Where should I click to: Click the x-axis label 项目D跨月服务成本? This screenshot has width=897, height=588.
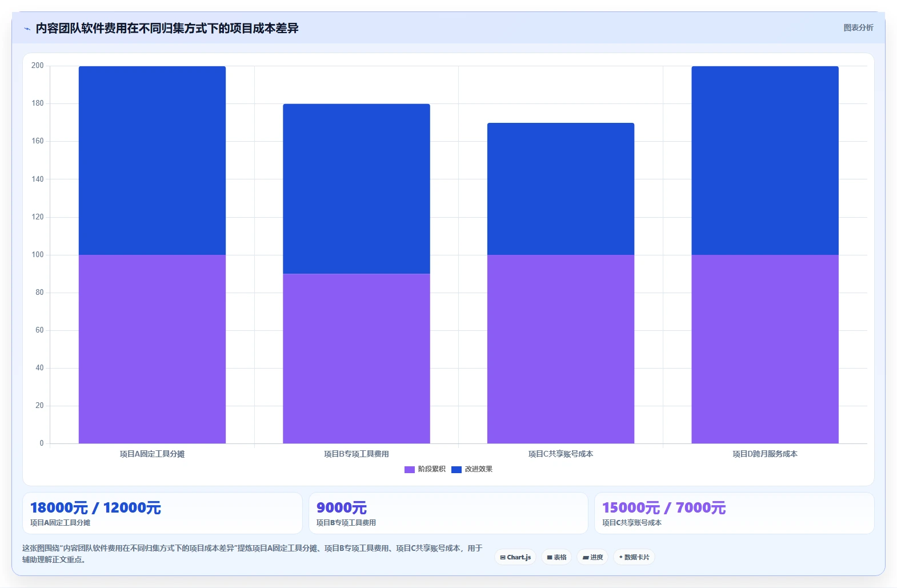765,454
